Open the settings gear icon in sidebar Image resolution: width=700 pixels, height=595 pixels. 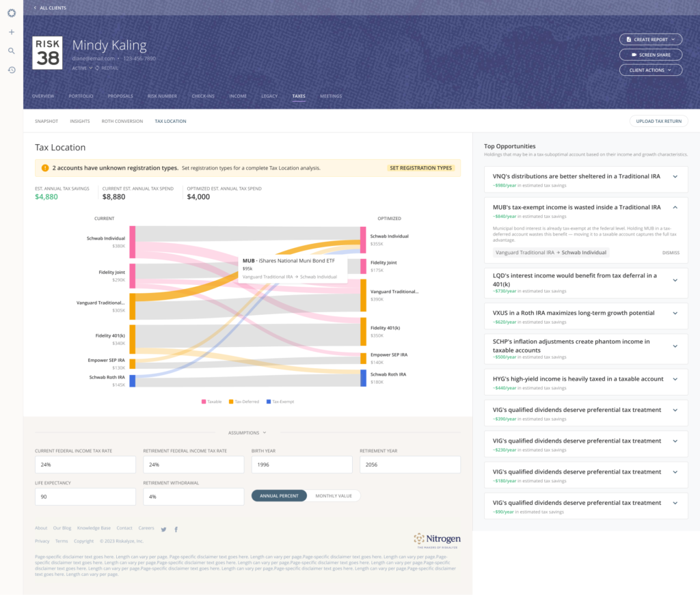12,13
